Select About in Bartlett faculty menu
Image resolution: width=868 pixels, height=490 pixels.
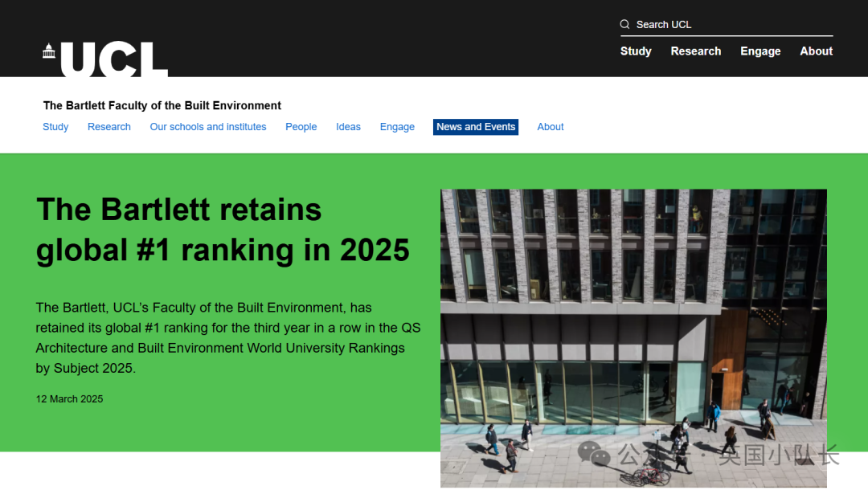click(551, 127)
